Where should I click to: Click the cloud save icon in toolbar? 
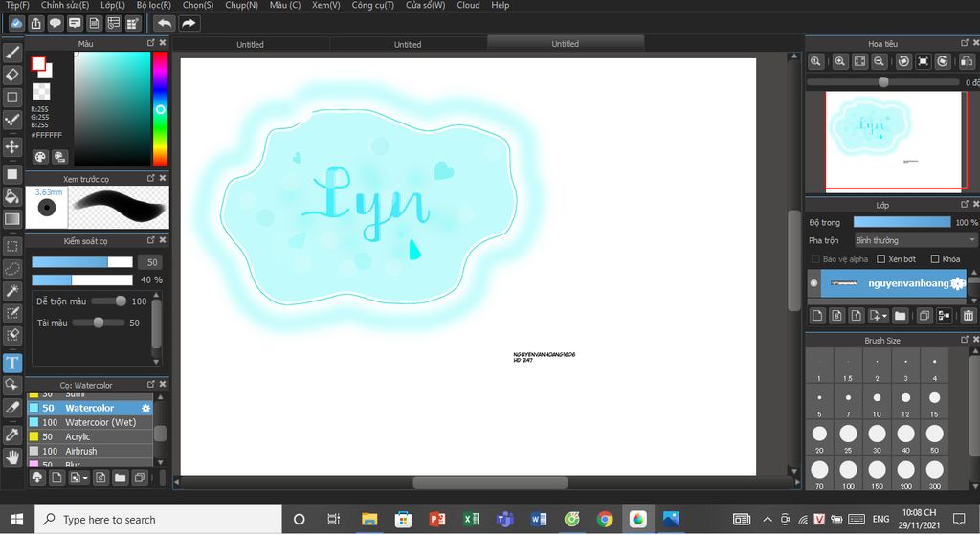click(x=16, y=24)
